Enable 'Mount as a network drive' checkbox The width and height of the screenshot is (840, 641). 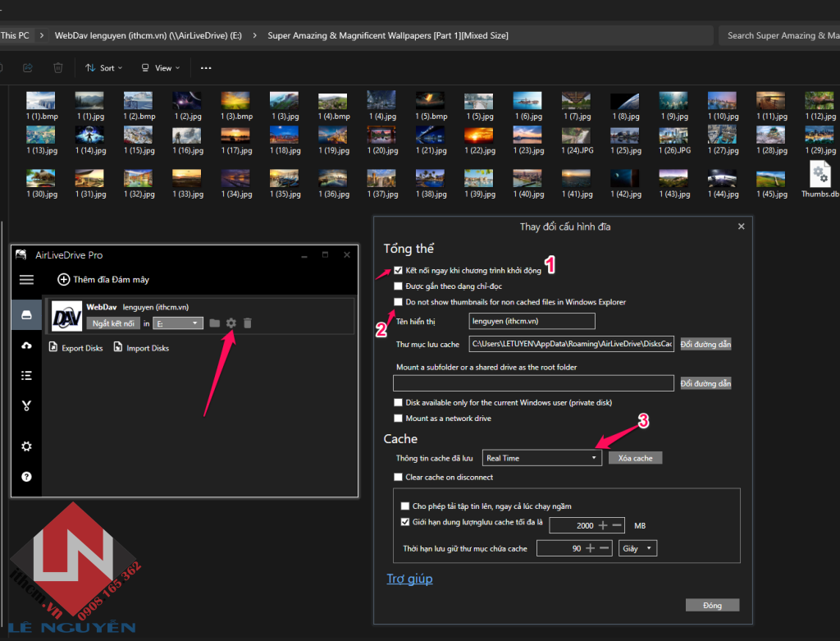[x=399, y=419]
